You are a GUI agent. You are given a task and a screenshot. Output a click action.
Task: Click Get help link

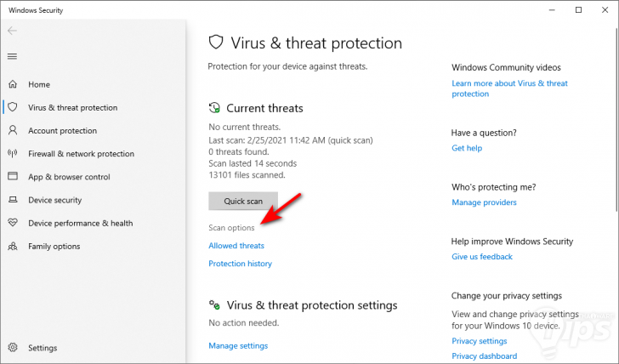point(467,148)
